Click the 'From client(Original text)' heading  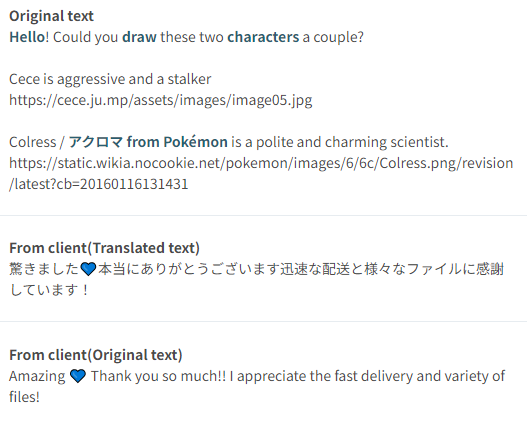96,355
